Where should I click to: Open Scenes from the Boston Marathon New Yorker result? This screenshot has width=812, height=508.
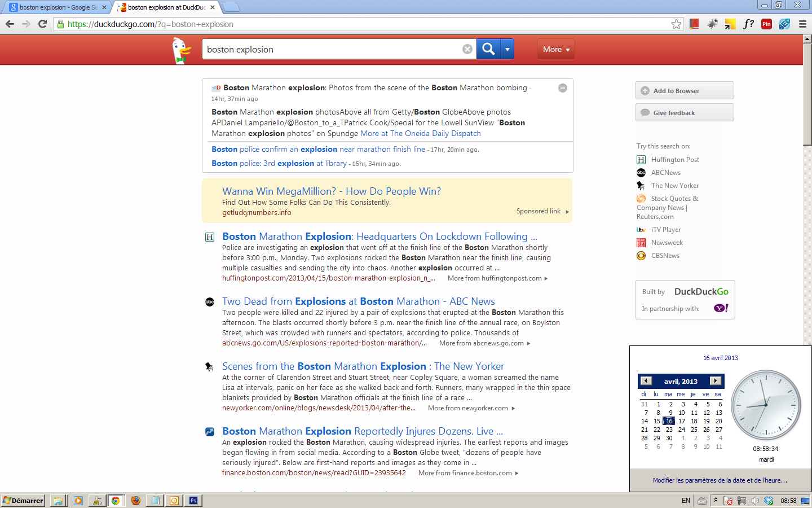tap(363, 366)
